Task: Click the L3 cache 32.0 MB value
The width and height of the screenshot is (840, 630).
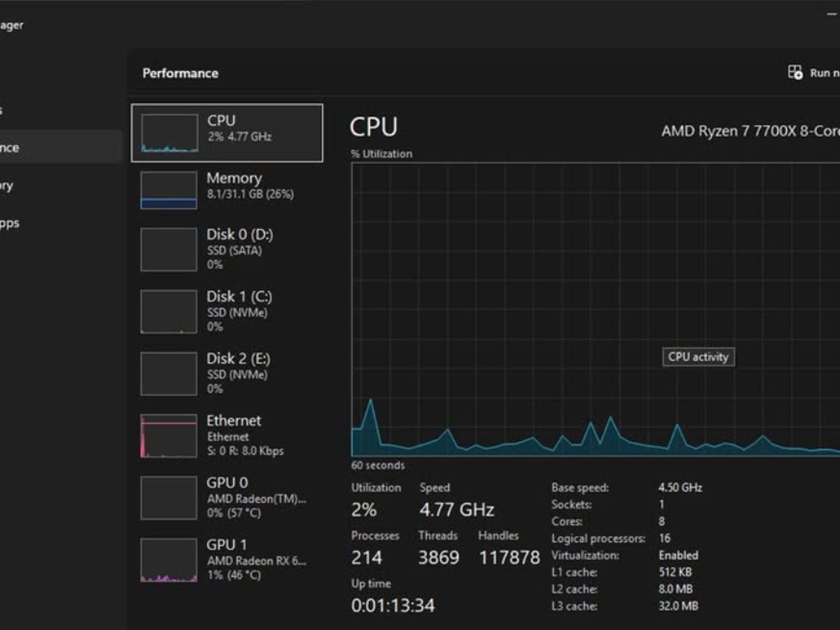Action: [x=678, y=606]
